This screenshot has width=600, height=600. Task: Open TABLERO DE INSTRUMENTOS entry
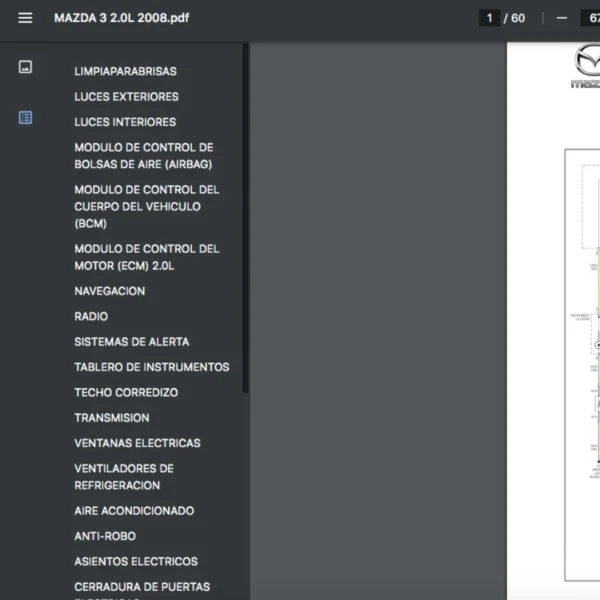pos(152,367)
